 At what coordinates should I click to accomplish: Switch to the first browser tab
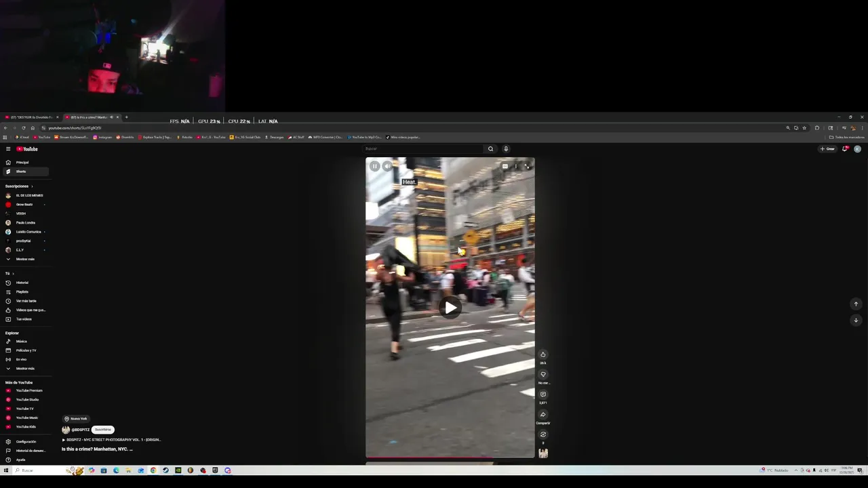pos(31,117)
